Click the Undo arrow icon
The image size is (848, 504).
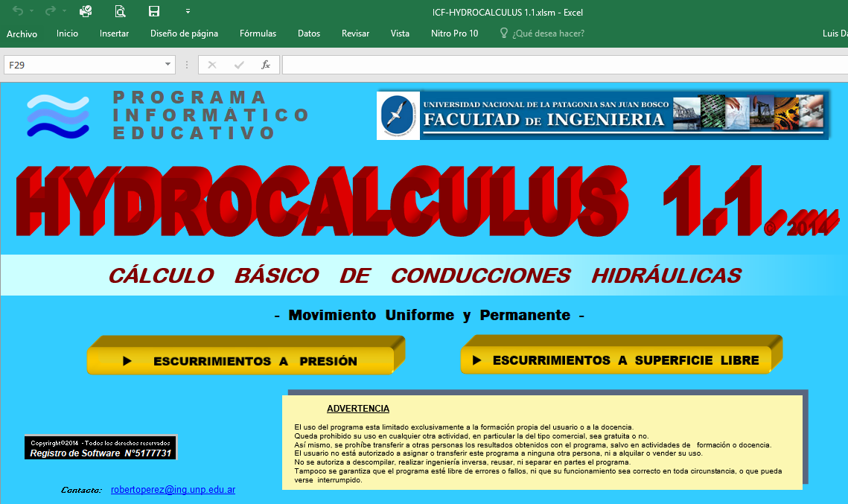[17, 11]
